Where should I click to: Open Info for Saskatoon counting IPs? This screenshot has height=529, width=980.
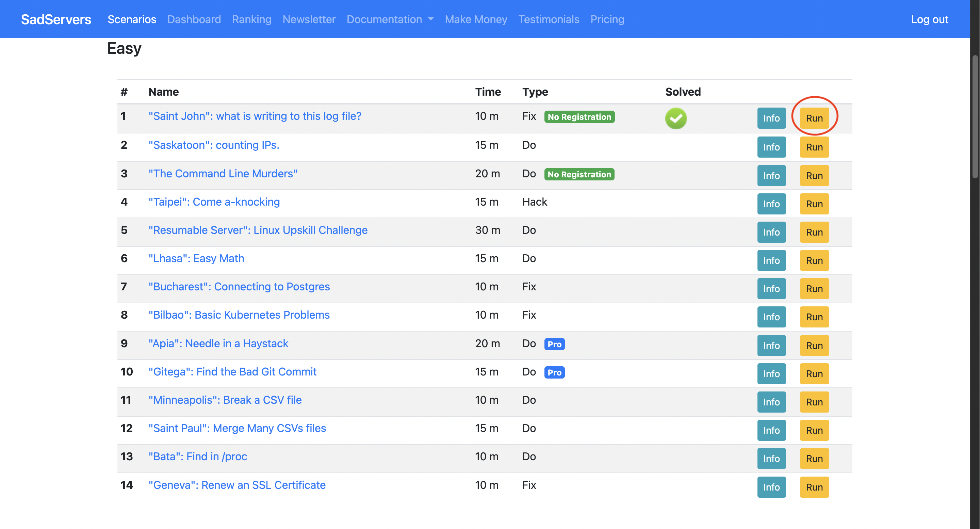pos(771,147)
